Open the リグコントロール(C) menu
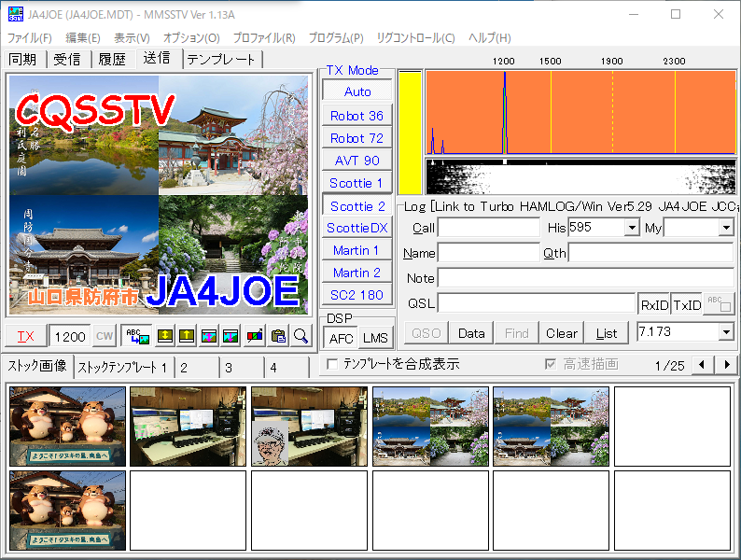741x560 pixels. click(x=416, y=38)
